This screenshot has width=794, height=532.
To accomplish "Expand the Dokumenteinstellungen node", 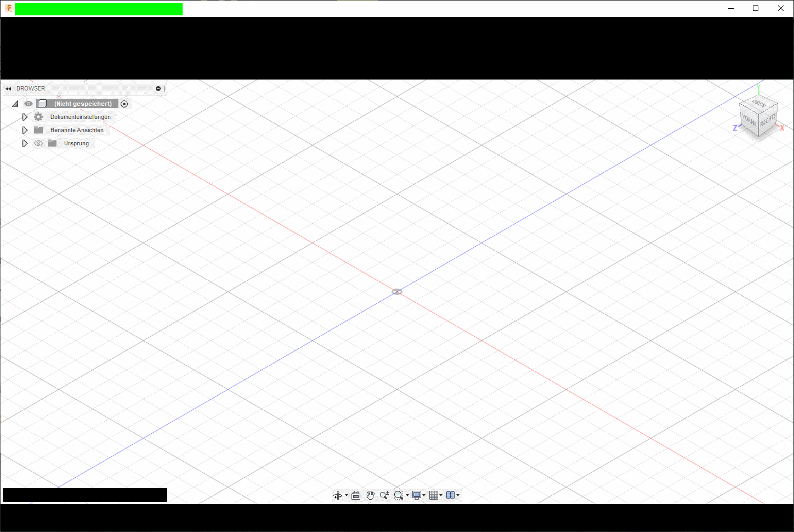I will pyautogui.click(x=25, y=117).
